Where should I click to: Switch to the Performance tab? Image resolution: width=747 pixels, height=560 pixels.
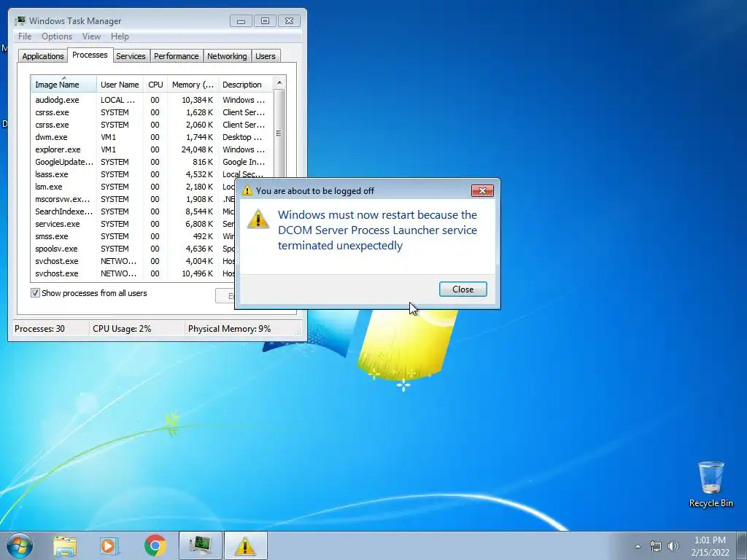177,55
